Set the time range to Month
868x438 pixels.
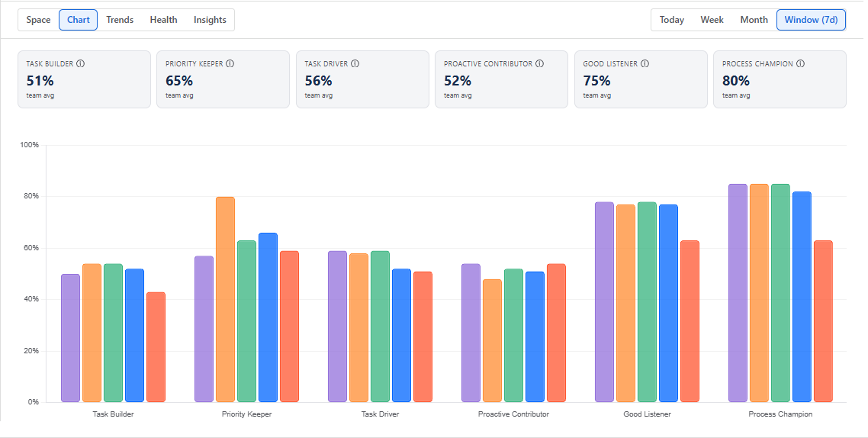pyautogui.click(x=754, y=20)
